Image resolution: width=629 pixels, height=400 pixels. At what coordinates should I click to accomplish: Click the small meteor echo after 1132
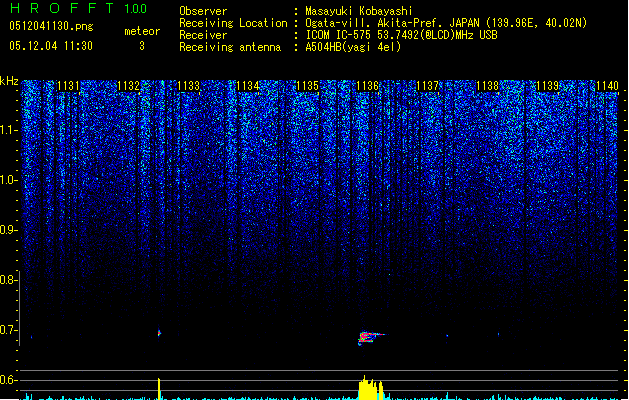pos(159,333)
